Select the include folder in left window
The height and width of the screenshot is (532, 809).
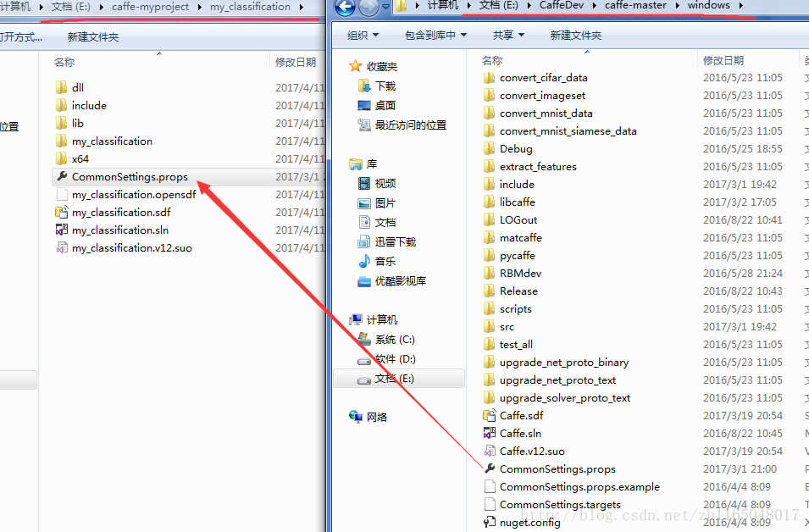pos(89,105)
